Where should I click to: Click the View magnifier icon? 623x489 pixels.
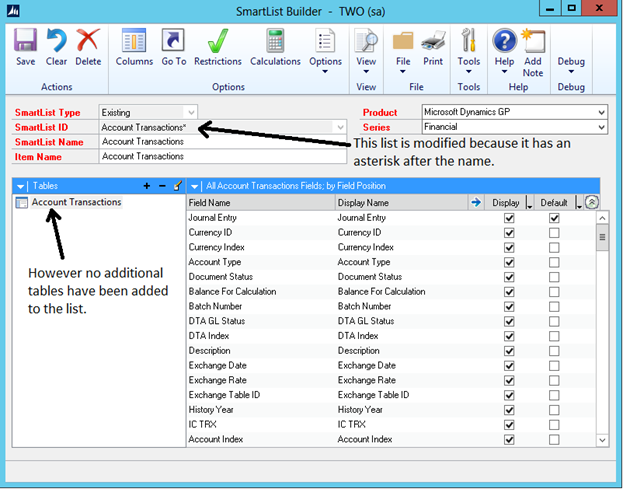click(x=366, y=40)
